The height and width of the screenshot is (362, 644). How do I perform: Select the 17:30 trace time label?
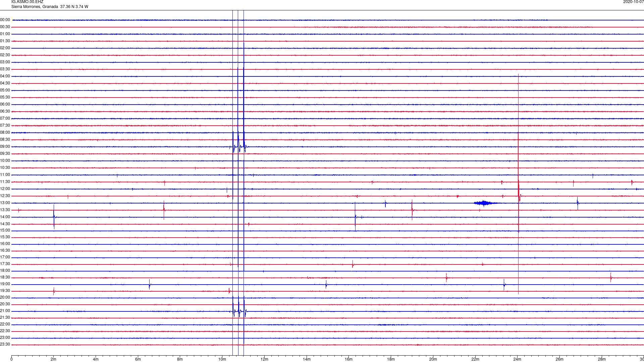click(5, 264)
